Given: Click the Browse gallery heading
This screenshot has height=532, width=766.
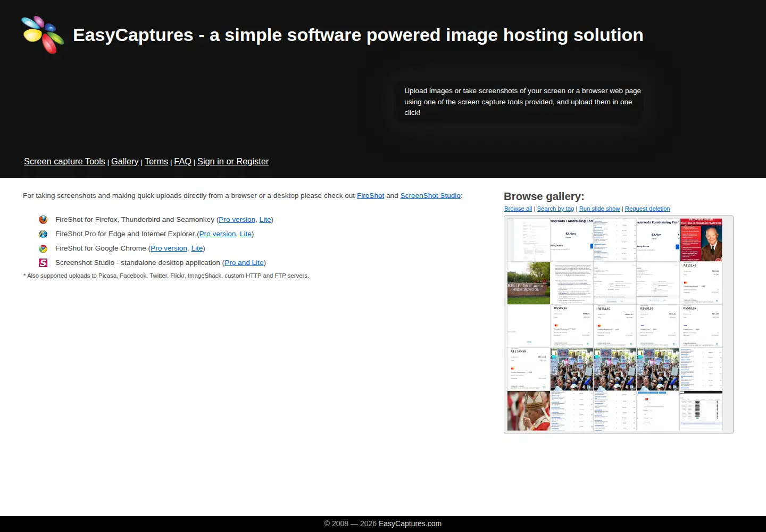Looking at the screenshot, I should point(544,196).
